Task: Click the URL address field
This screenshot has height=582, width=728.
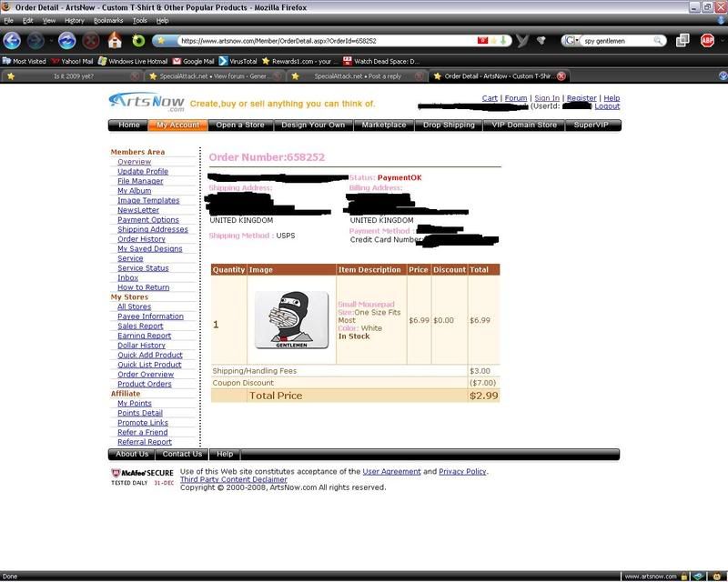Action: coord(328,41)
